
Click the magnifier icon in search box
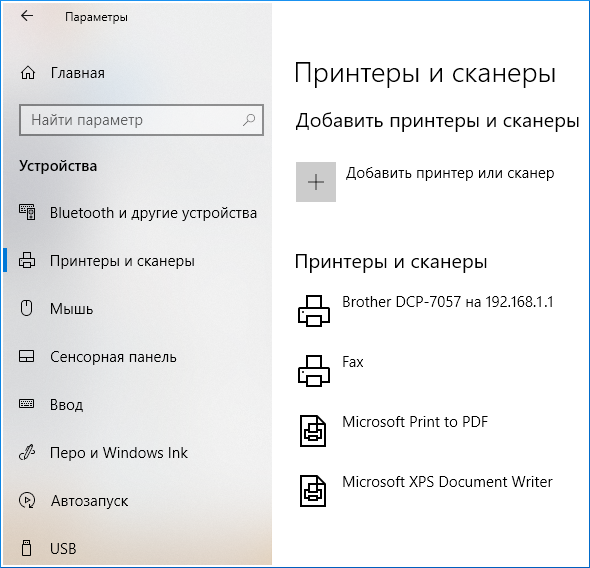pyautogui.click(x=249, y=120)
